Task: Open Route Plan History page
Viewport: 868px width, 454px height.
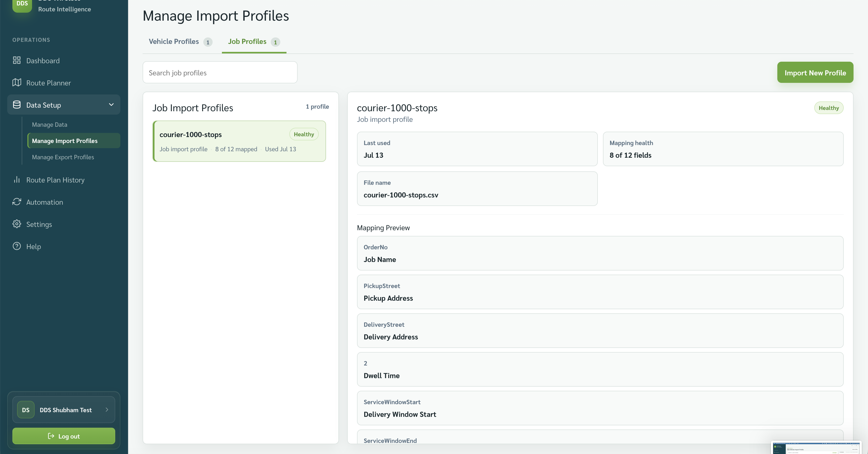Action: pyautogui.click(x=64, y=180)
